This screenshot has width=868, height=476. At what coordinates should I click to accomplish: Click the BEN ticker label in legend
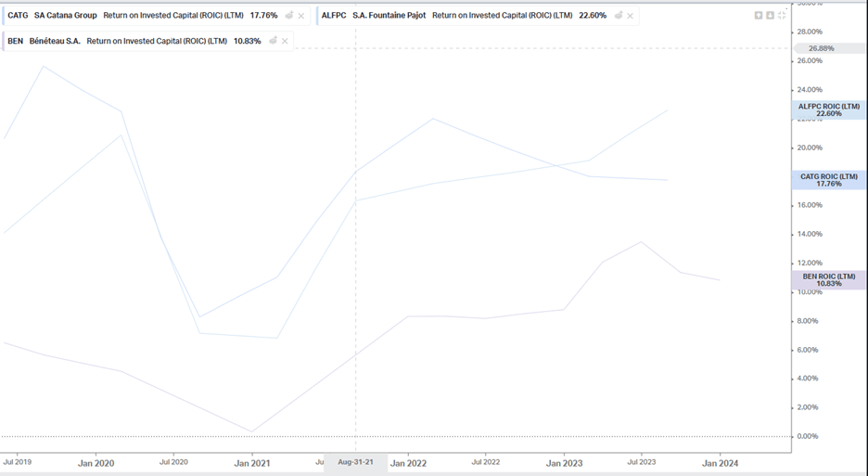(15, 41)
